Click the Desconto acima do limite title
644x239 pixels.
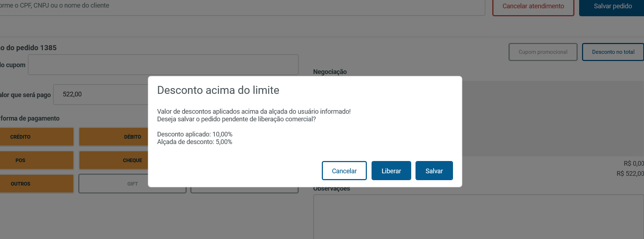click(218, 90)
